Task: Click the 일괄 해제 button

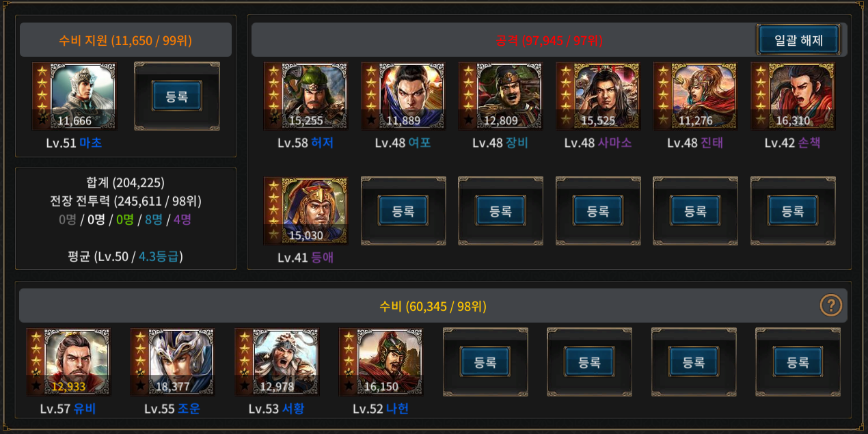Action: [798, 40]
